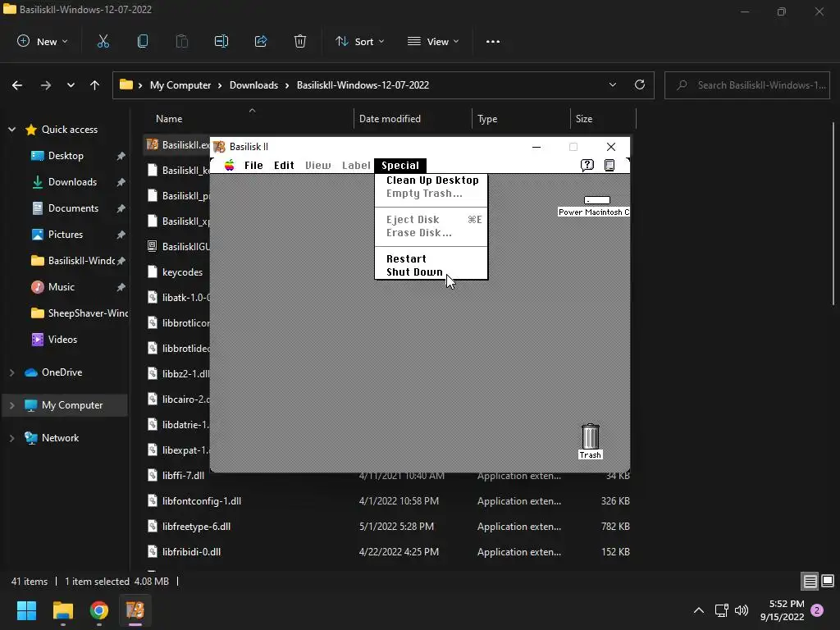Open the notification badge showing 2
This screenshot has width=840, height=630.
[817, 610]
